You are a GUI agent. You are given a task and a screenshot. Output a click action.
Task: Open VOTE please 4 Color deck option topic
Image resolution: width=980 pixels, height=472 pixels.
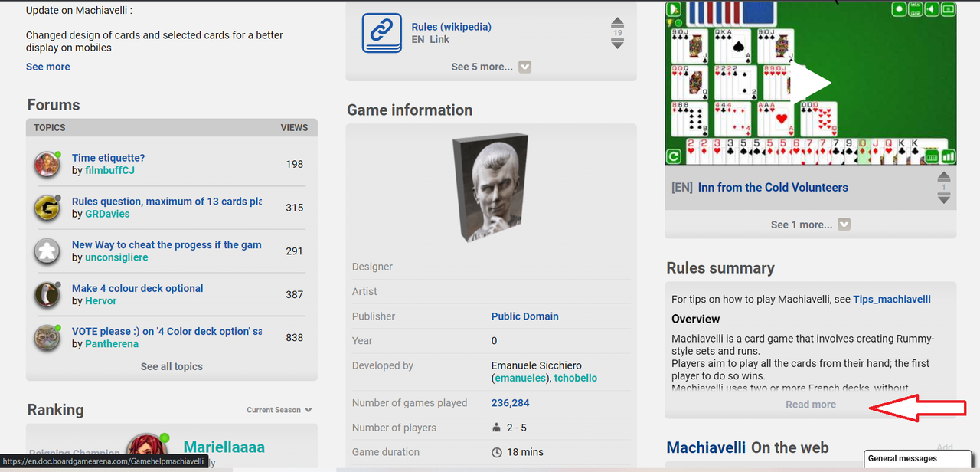(167, 331)
